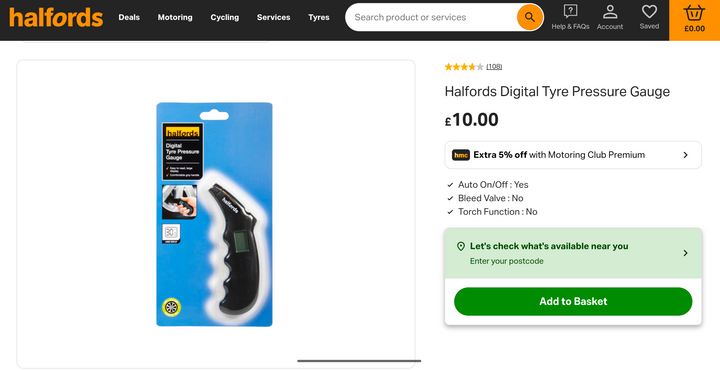Click the orange search magnifier button
720x370 pixels.
coord(530,17)
